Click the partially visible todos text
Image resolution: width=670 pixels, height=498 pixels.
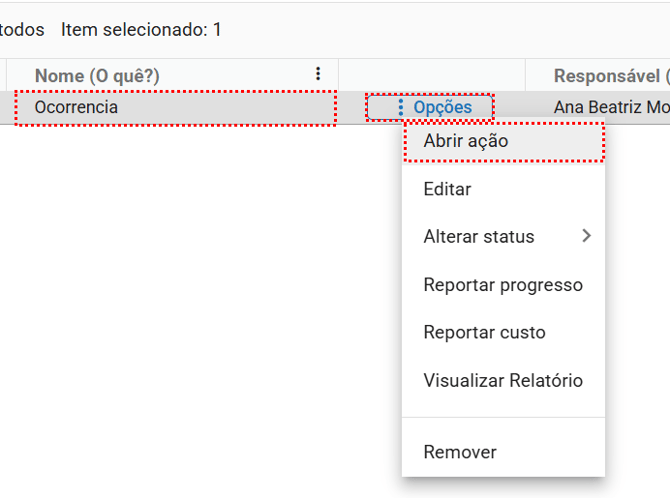(x=21, y=30)
